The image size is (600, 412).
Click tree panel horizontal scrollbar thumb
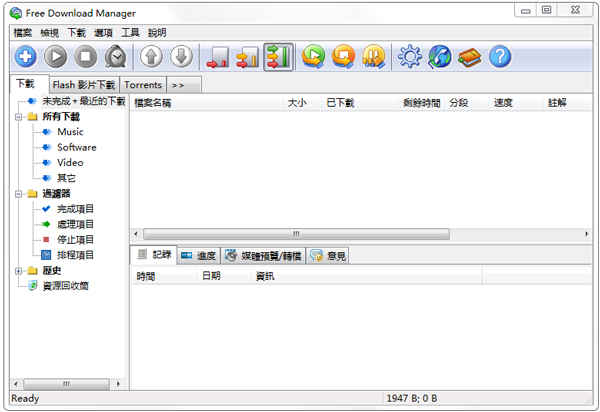66,384
